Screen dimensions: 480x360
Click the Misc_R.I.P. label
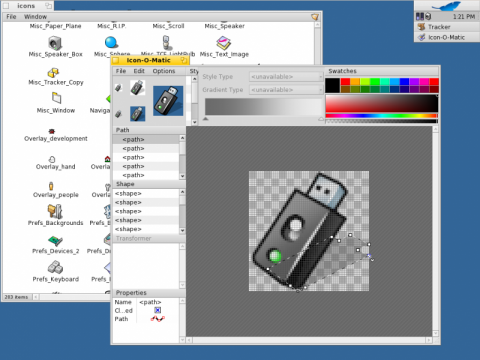(x=112, y=26)
